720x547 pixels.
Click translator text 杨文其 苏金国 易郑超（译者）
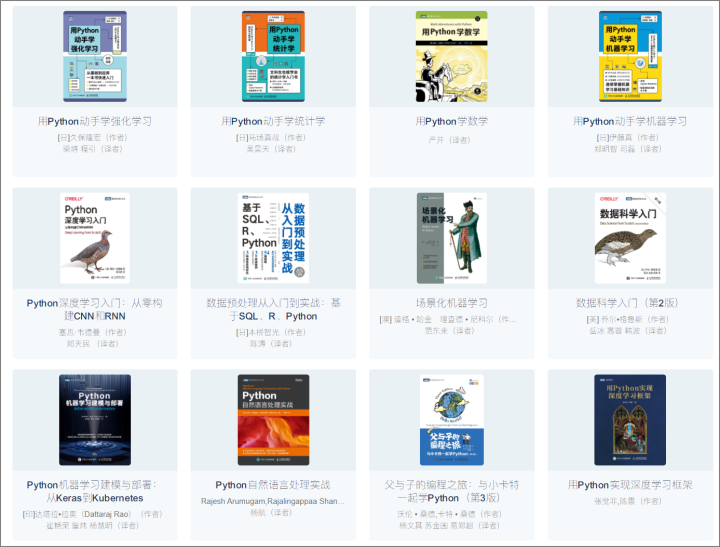[450, 525]
